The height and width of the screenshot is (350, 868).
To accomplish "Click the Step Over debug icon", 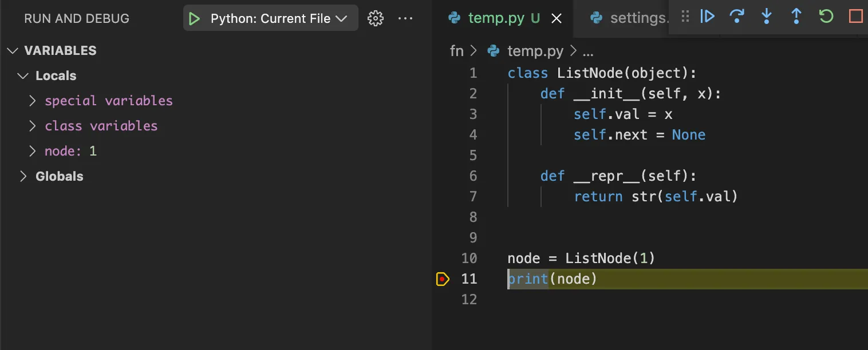I will point(737,17).
